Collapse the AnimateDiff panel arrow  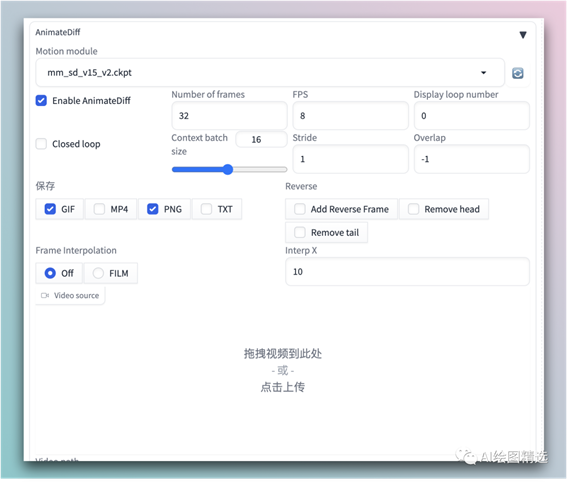point(523,35)
